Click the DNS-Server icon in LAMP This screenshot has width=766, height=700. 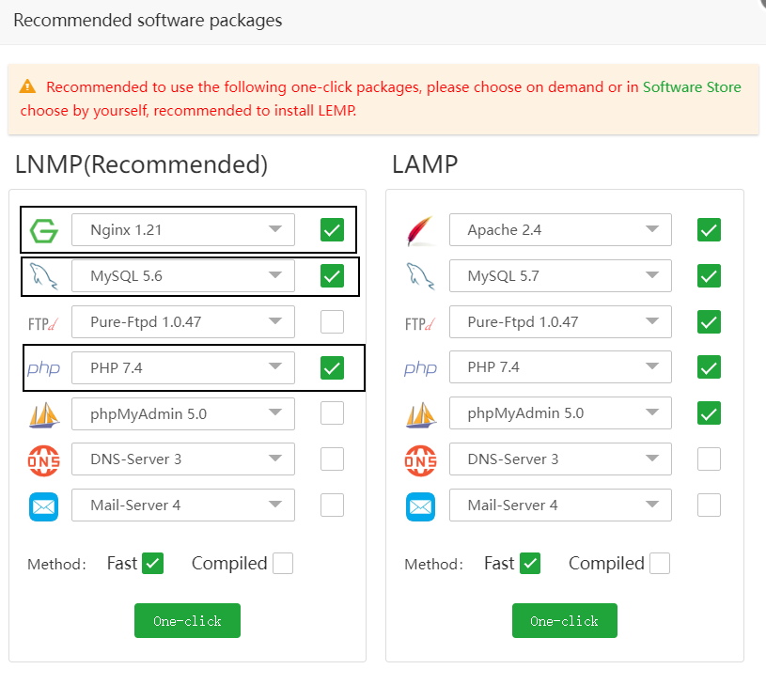[x=420, y=459]
